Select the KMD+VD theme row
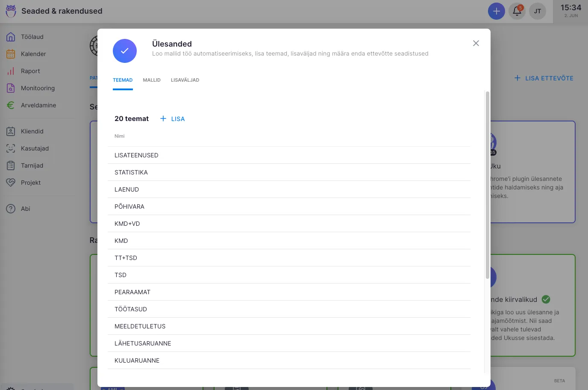This screenshot has height=390, width=588. [127, 224]
